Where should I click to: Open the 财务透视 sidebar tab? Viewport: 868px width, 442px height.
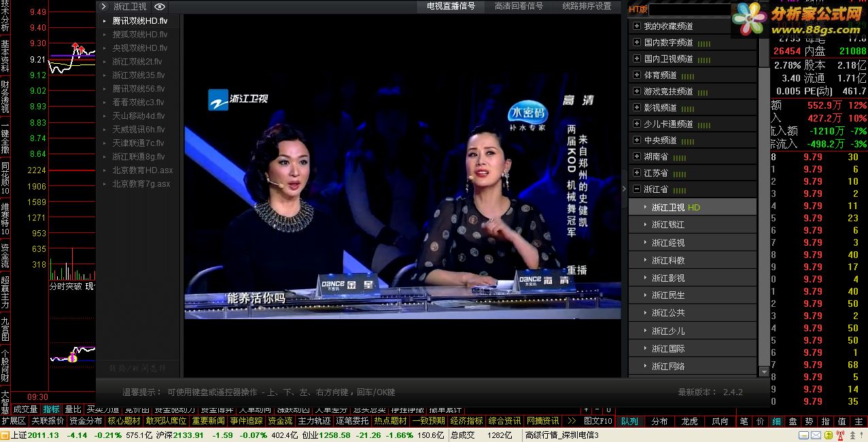5,97
